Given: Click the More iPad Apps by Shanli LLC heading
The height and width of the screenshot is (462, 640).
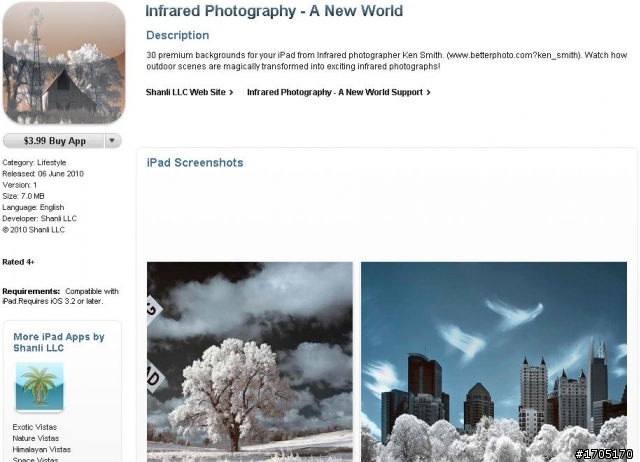Looking at the screenshot, I should click(x=59, y=342).
